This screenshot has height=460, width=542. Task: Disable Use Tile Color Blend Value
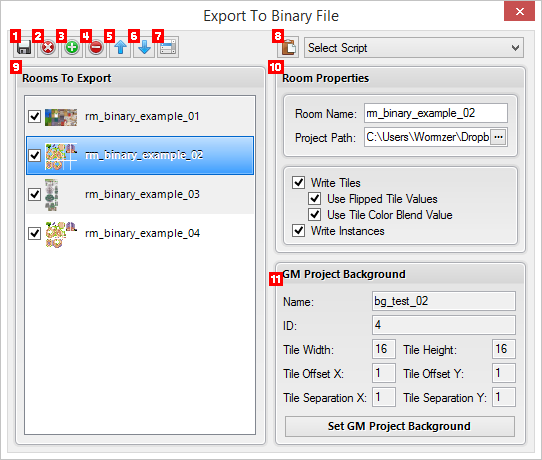pyautogui.click(x=315, y=214)
